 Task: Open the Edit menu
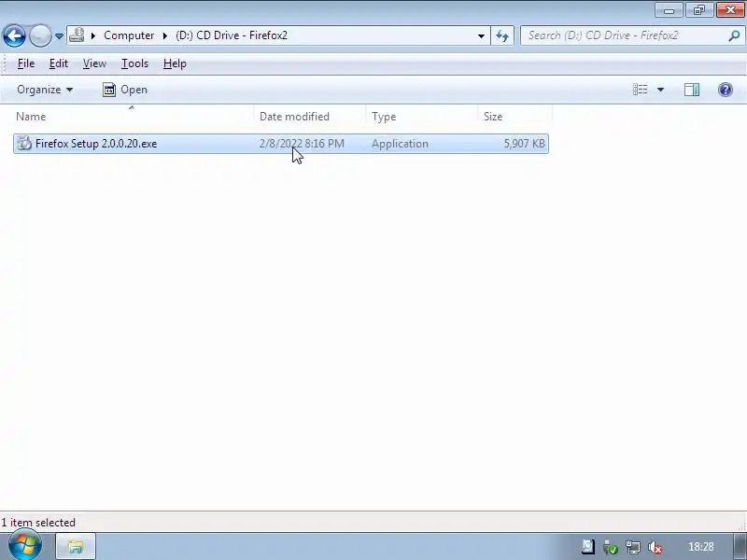pos(59,63)
